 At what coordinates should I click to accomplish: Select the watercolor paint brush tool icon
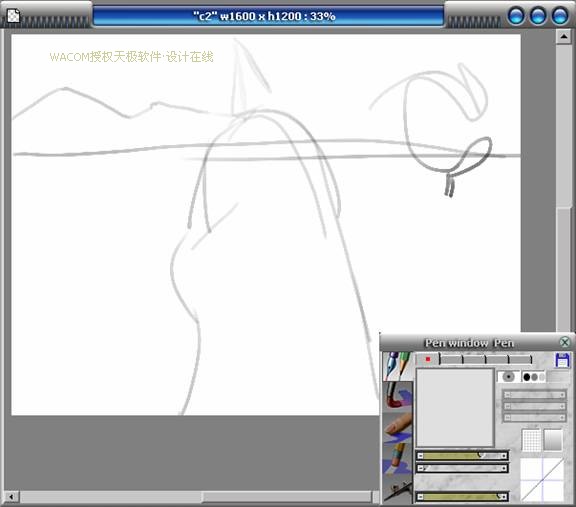(398, 396)
